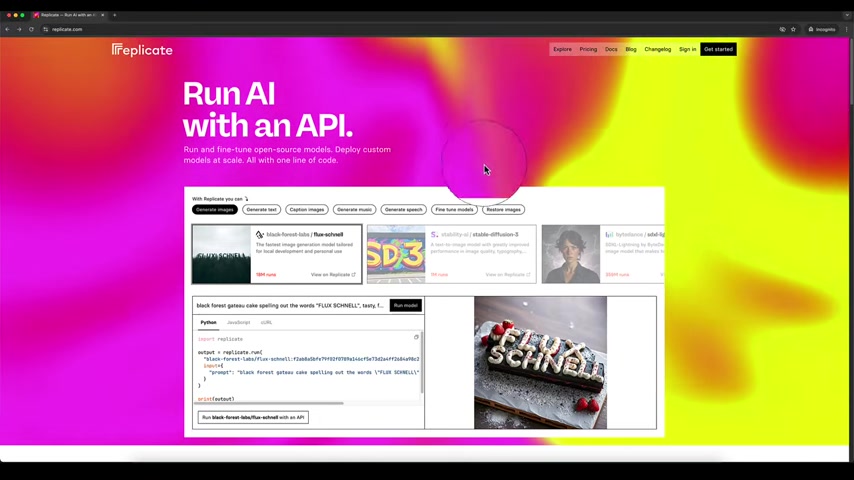Image resolution: width=854 pixels, height=480 pixels.
Task: Click the browser back arrow
Action: (7, 29)
